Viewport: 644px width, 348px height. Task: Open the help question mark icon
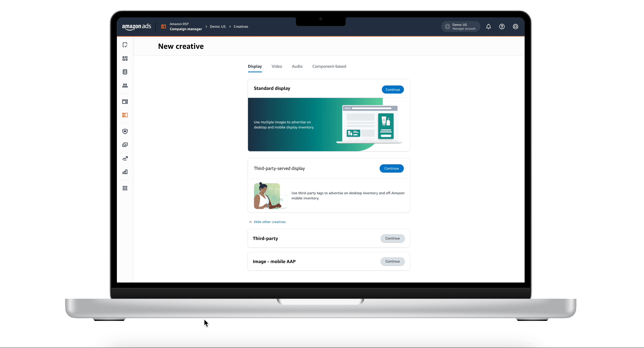[x=502, y=27]
